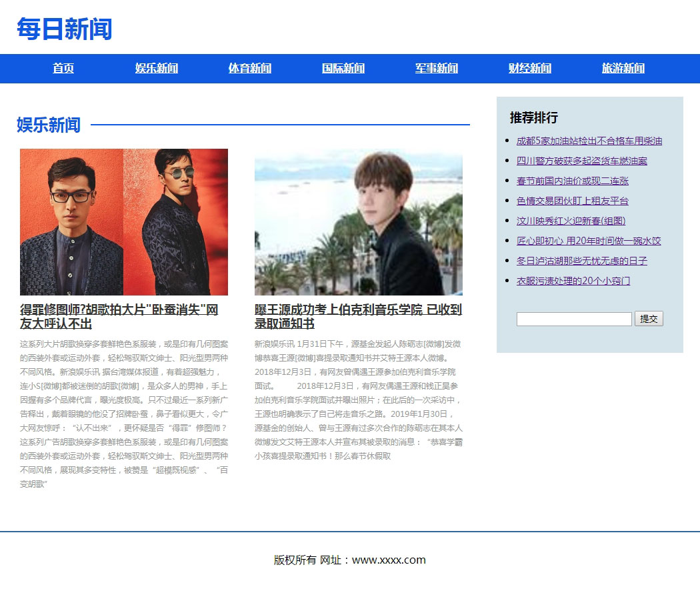Click the 胡歌 photo thumbnail

click(123, 222)
